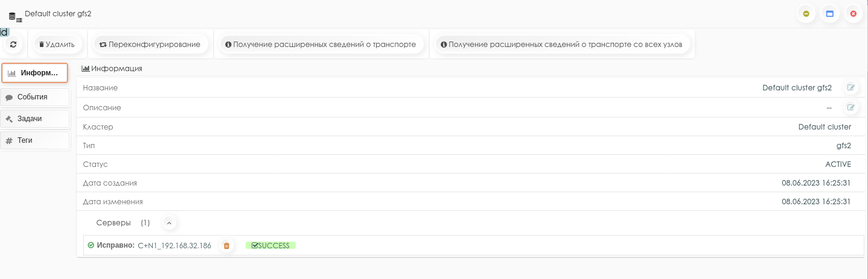Open Переконфигурирование action
The height and width of the screenshot is (279, 868).
point(150,44)
